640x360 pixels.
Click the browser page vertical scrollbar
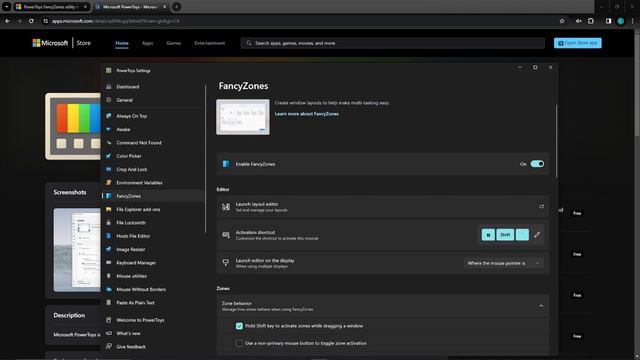[x=637, y=84]
